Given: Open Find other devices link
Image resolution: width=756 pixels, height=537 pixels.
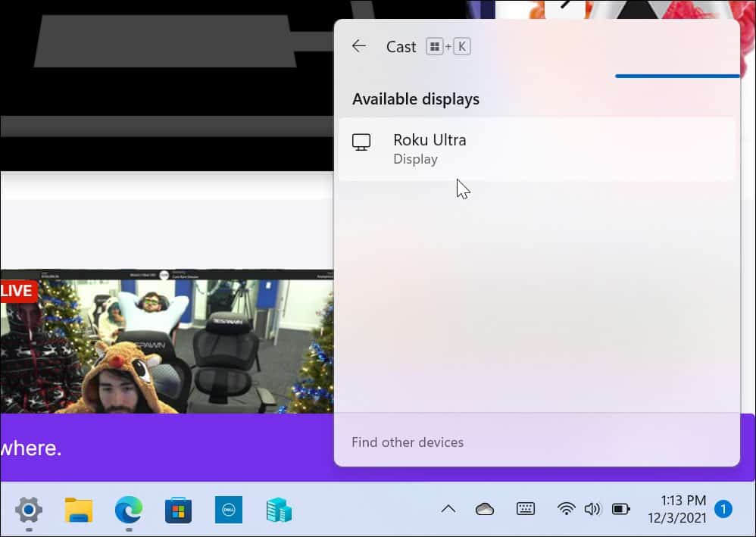Looking at the screenshot, I should [x=408, y=442].
